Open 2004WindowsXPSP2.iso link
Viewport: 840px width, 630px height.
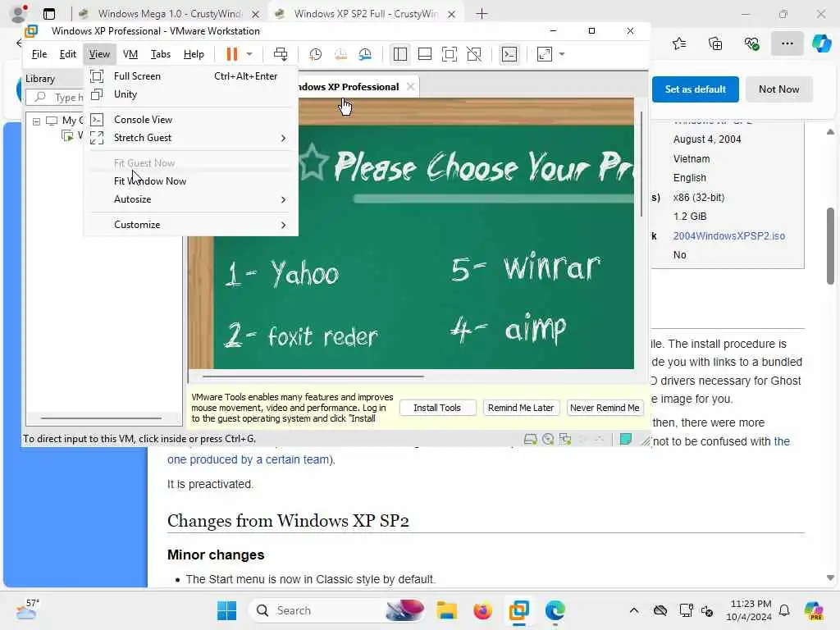click(728, 235)
